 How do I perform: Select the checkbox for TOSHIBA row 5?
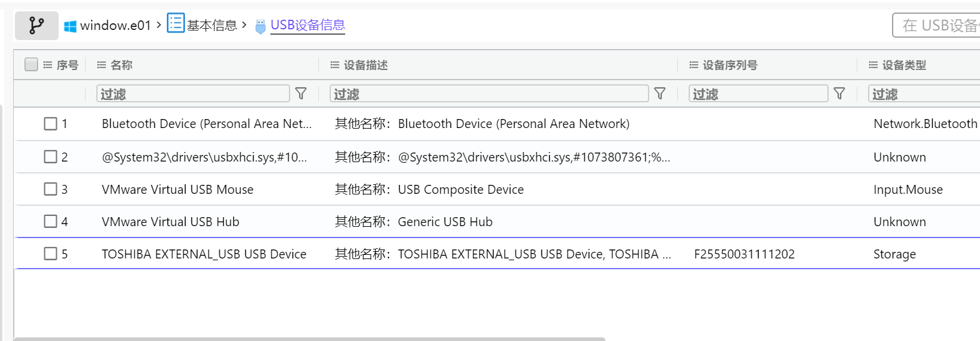50,254
